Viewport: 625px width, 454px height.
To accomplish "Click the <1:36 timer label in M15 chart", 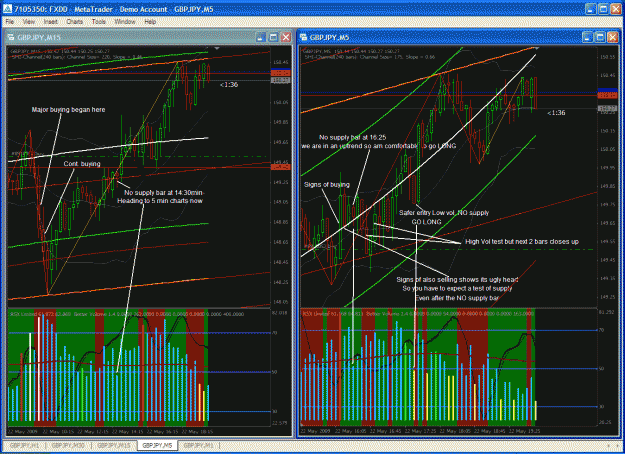I will tap(229, 85).
